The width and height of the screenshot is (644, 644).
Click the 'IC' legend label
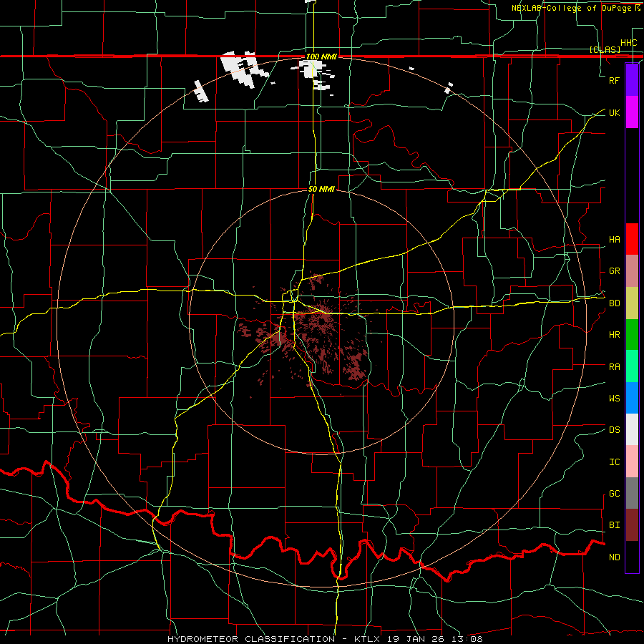click(615, 462)
